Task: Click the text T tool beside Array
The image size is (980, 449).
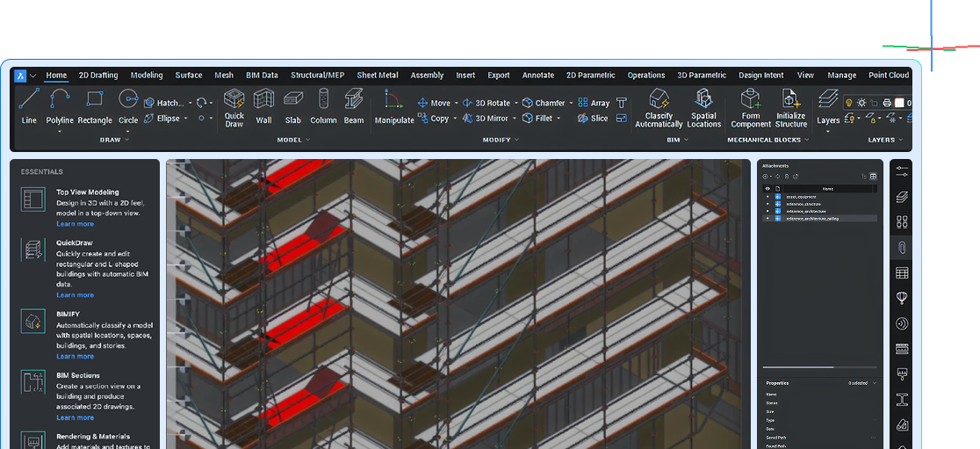Action: pos(621,103)
